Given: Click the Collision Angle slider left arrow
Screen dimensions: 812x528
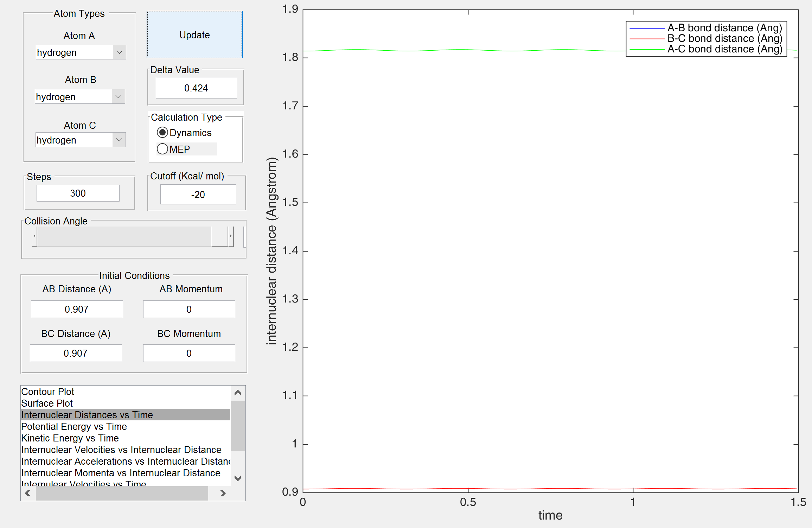Looking at the screenshot, I should (34, 236).
